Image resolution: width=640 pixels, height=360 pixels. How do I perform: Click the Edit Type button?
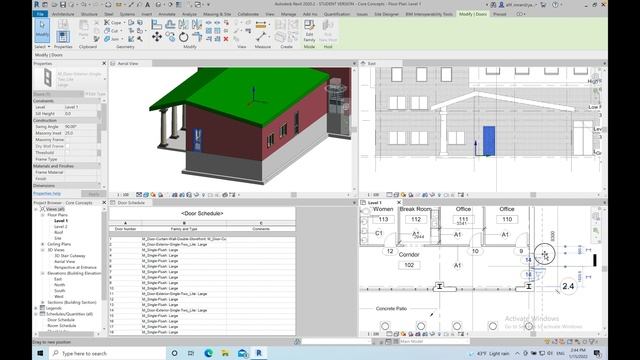(x=95, y=94)
